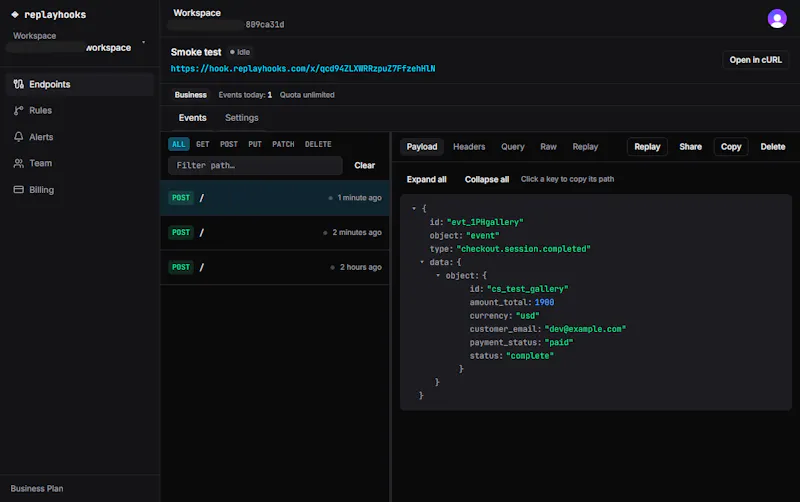Screen dimensions: 800x502
Task: Select the Payload tab
Action: [421, 147]
